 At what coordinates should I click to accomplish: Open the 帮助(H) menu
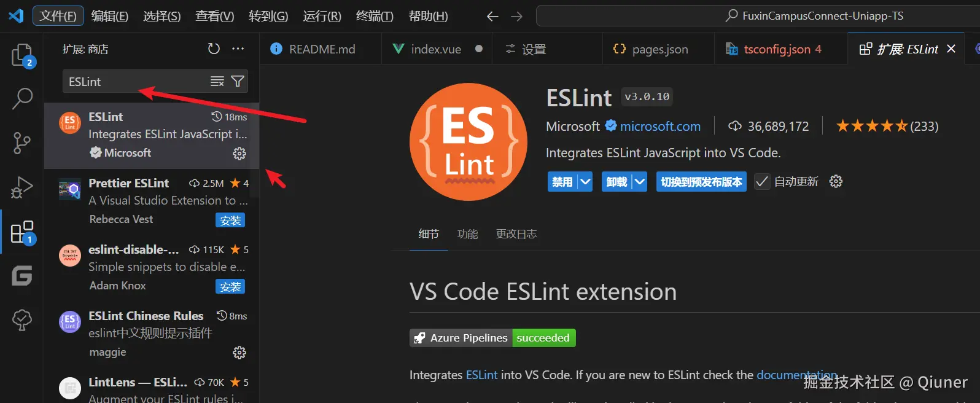(x=428, y=16)
